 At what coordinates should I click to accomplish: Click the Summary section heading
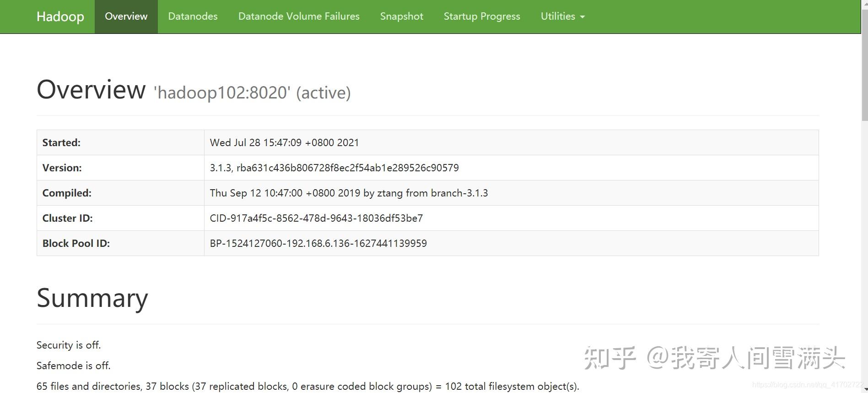point(92,298)
